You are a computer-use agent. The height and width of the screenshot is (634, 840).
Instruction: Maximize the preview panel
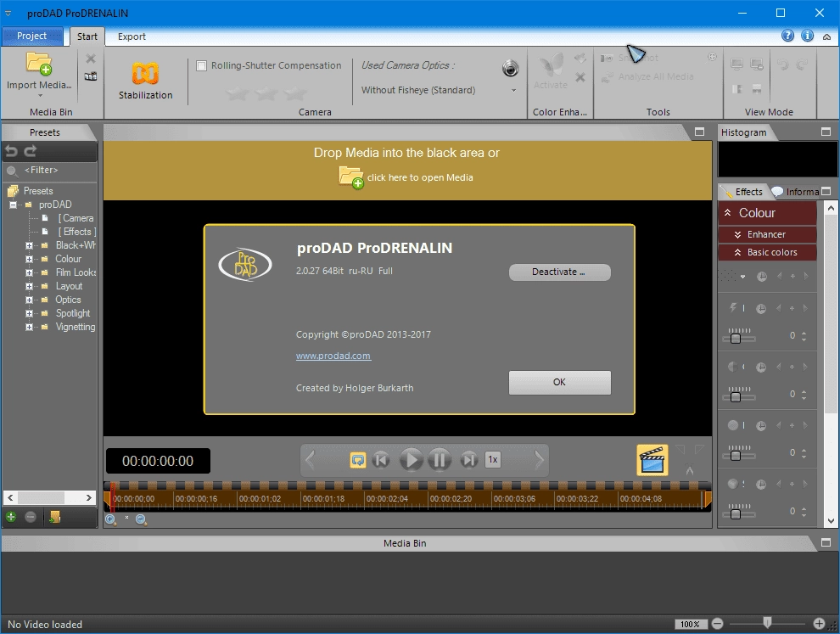(700, 132)
